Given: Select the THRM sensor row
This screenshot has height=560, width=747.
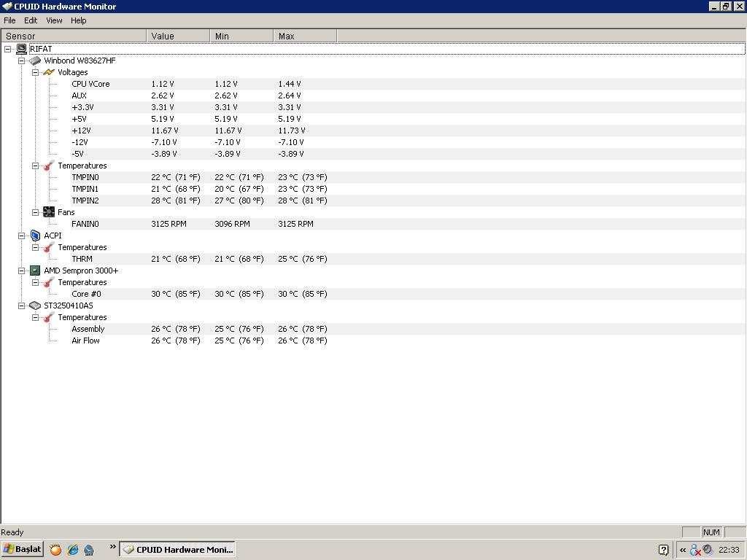Looking at the screenshot, I should [x=409, y=259].
